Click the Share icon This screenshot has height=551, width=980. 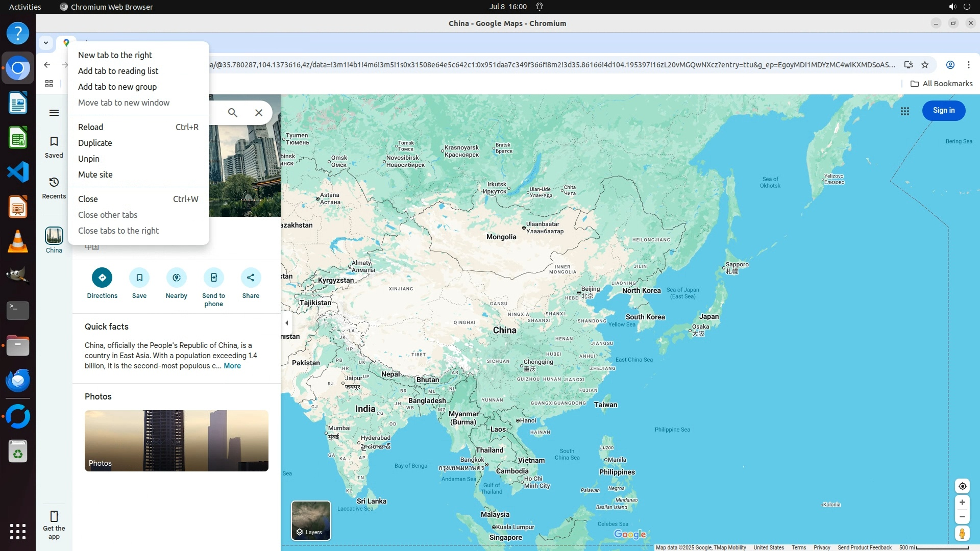click(x=251, y=278)
